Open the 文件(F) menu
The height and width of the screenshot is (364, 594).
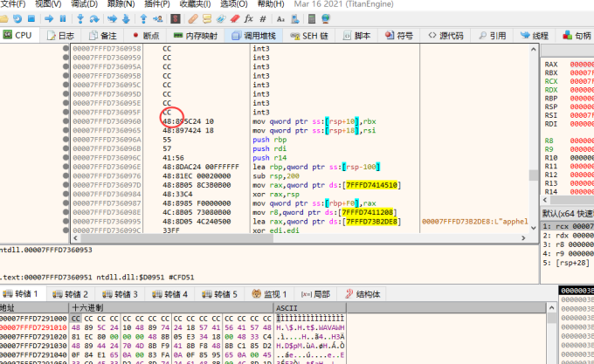(x=13, y=4)
